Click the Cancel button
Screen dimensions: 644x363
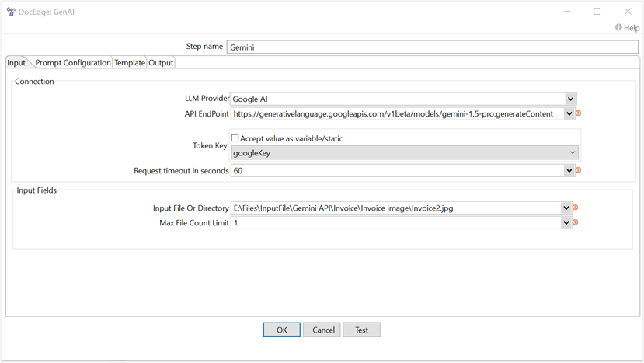[x=323, y=330]
